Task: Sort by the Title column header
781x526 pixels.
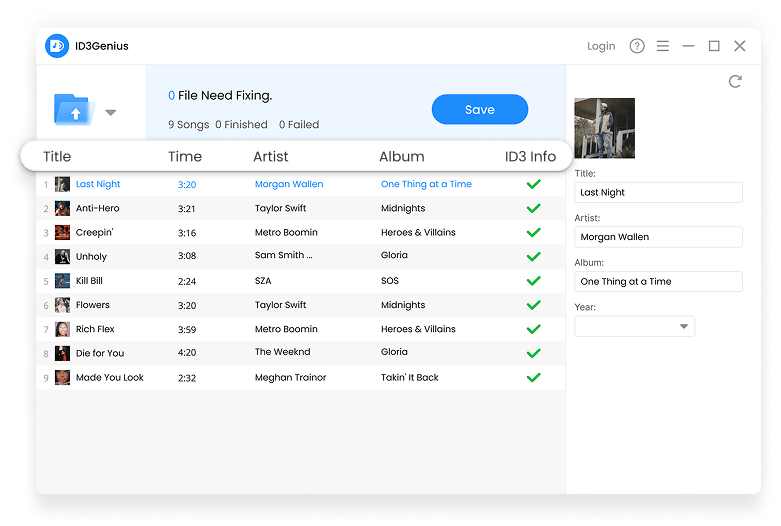Action: (x=57, y=156)
